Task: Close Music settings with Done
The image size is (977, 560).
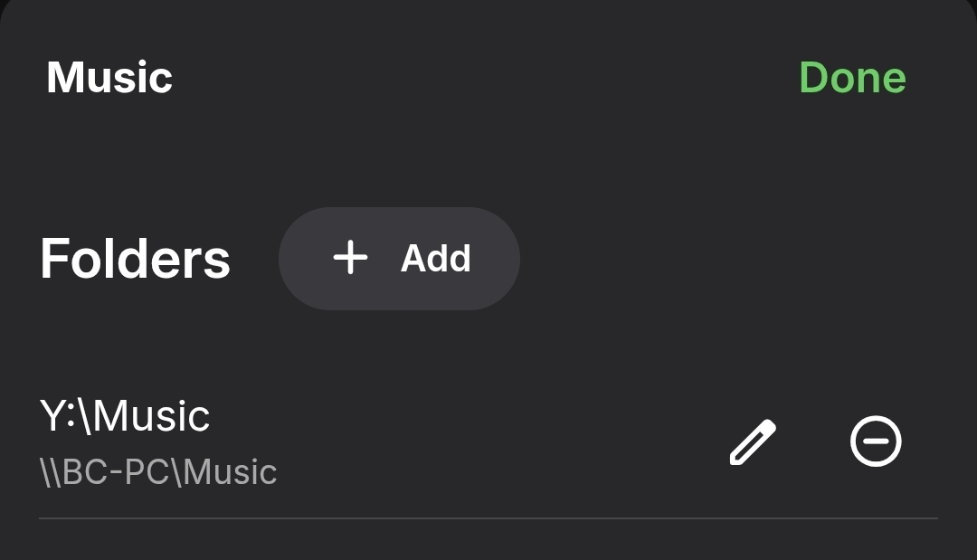Action: (852, 77)
